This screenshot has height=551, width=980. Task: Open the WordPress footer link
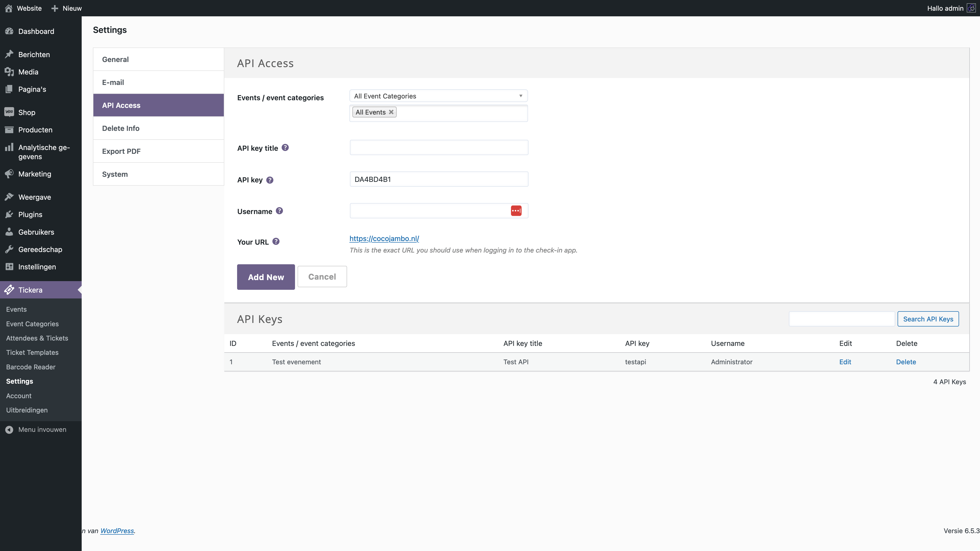[x=117, y=531]
